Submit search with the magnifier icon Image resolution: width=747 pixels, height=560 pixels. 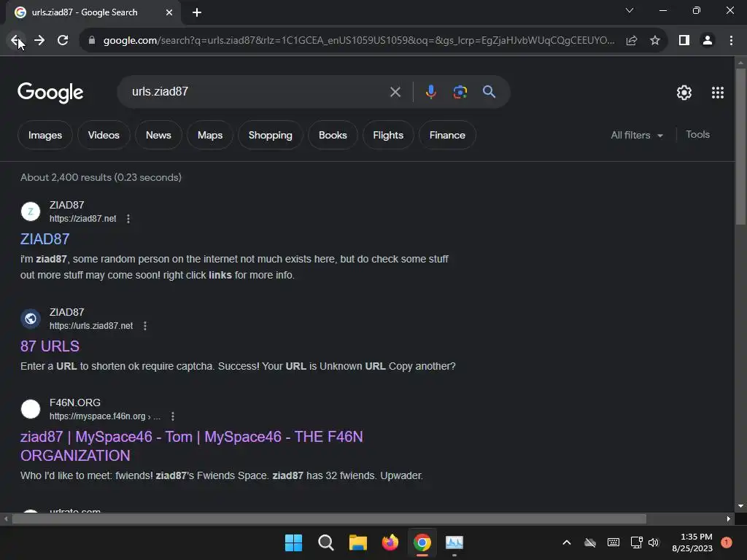pyautogui.click(x=489, y=92)
